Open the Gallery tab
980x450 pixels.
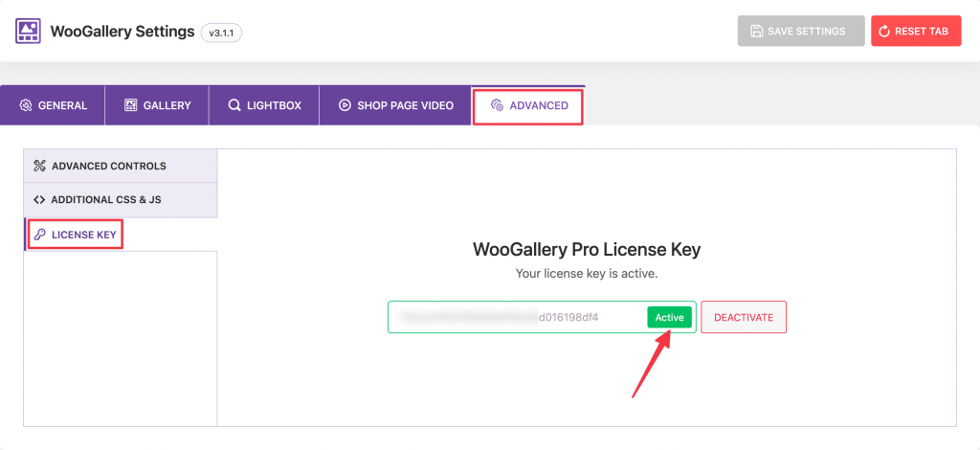tap(157, 105)
